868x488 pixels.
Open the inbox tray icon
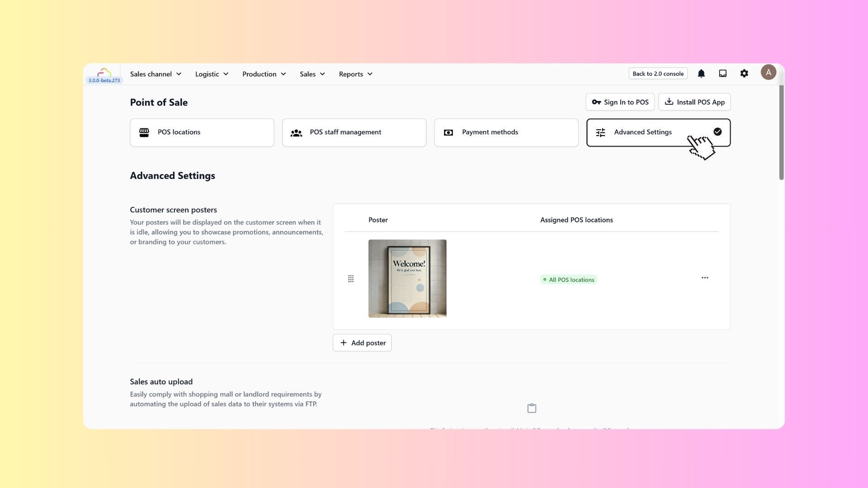(722, 74)
